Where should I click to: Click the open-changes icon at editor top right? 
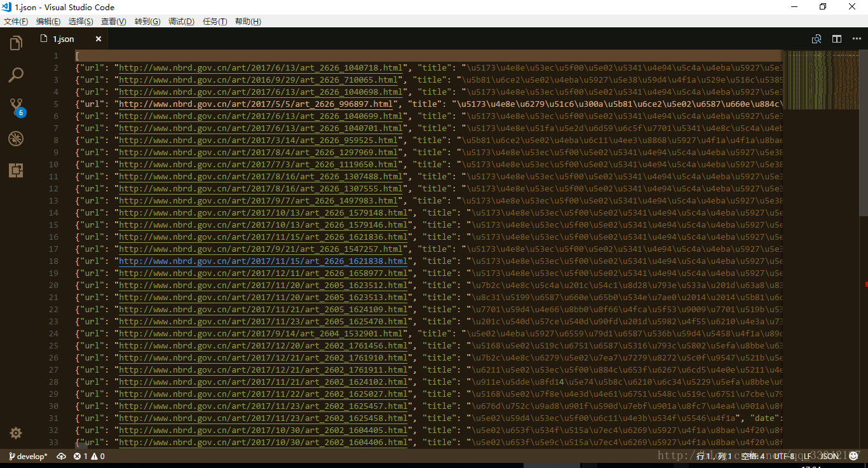point(817,39)
